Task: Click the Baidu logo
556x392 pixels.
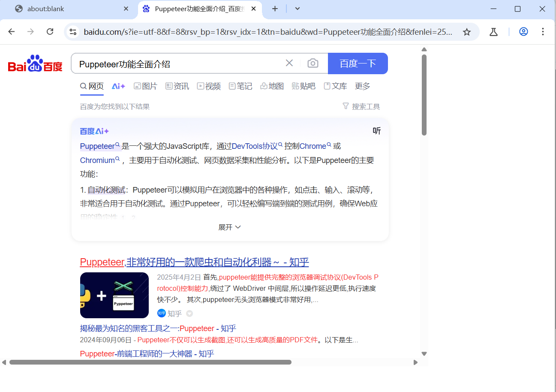Action: (35, 63)
